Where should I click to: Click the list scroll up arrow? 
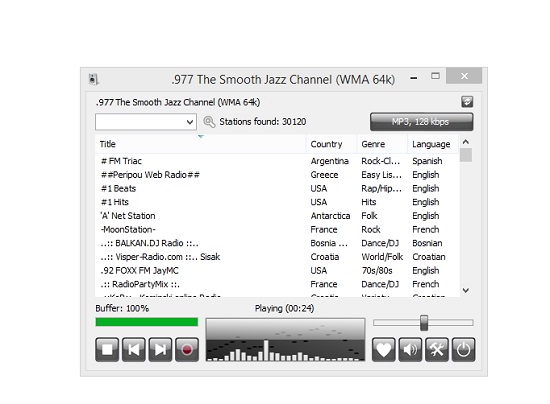[x=466, y=142]
